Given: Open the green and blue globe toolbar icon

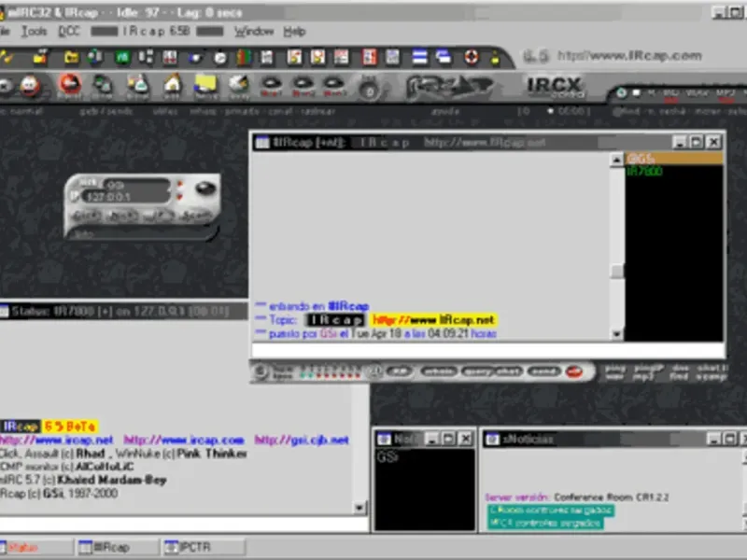Looking at the screenshot, I should point(95,57).
